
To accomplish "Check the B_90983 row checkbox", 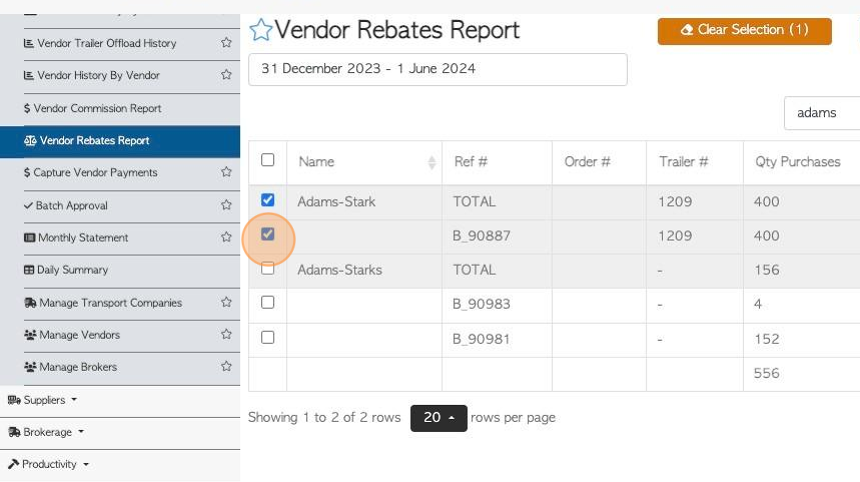I will 268,303.
